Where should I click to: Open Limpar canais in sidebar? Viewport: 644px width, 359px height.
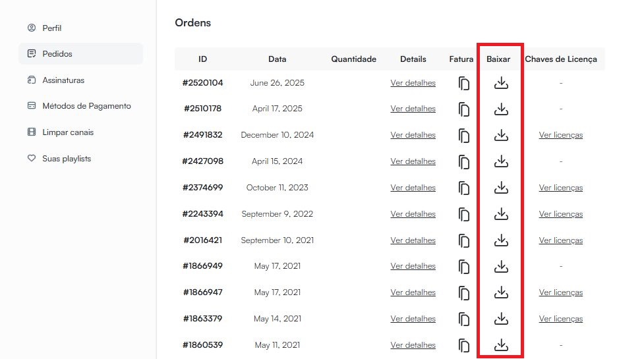click(67, 132)
